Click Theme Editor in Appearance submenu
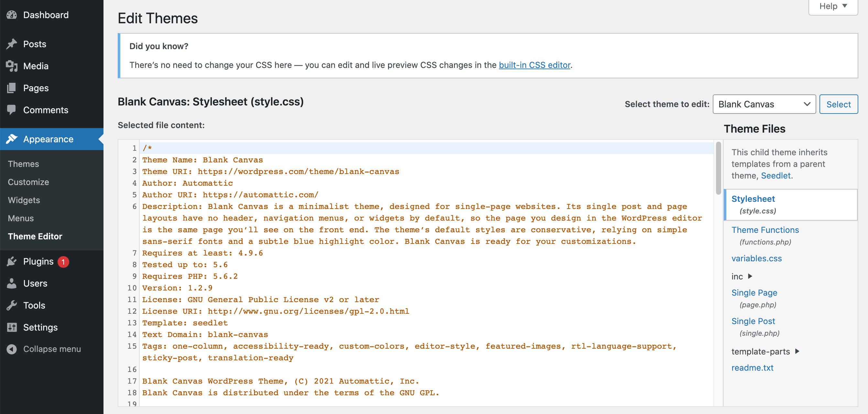The image size is (868, 414). pyautogui.click(x=36, y=236)
